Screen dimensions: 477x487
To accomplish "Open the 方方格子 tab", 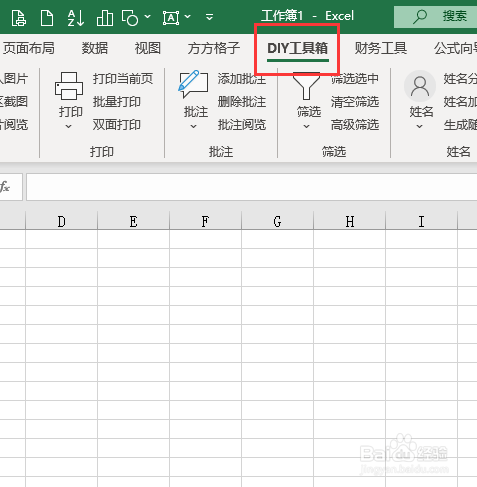I will 214,48.
